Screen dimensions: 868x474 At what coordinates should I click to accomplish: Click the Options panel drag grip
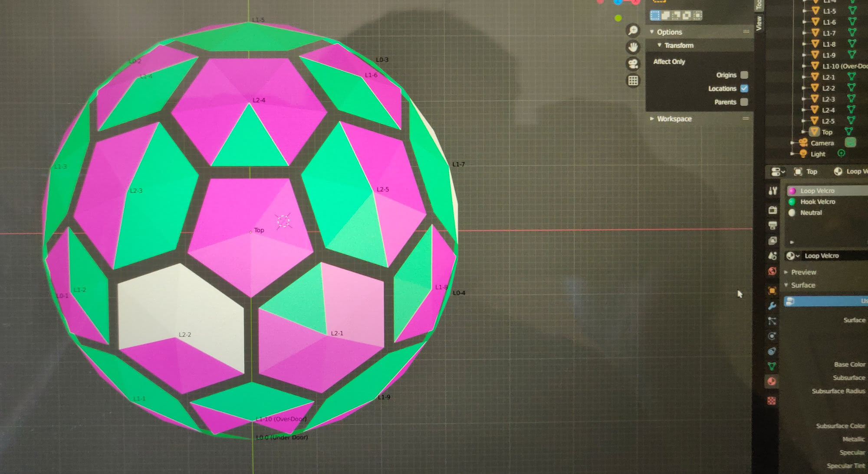pos(746,32)
